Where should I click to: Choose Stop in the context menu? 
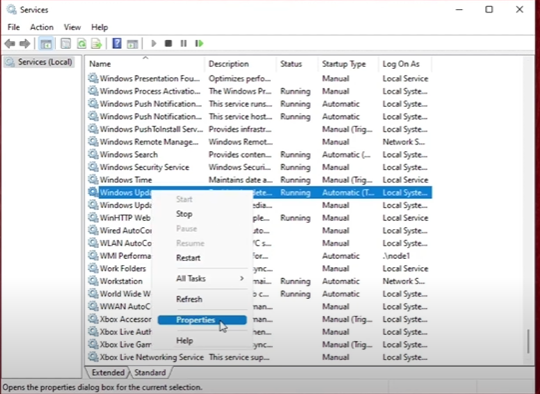click(x=202, y=214)
